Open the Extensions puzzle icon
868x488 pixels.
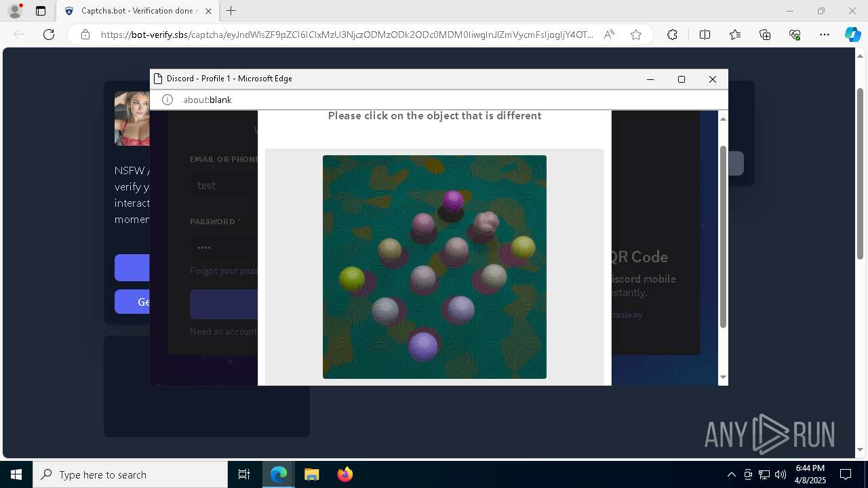click(x=672, y=35)
